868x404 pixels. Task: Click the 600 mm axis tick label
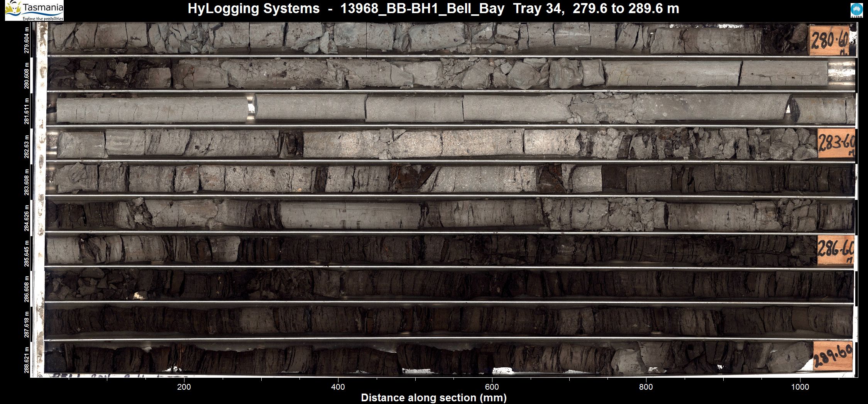click(x=492, y=387)
